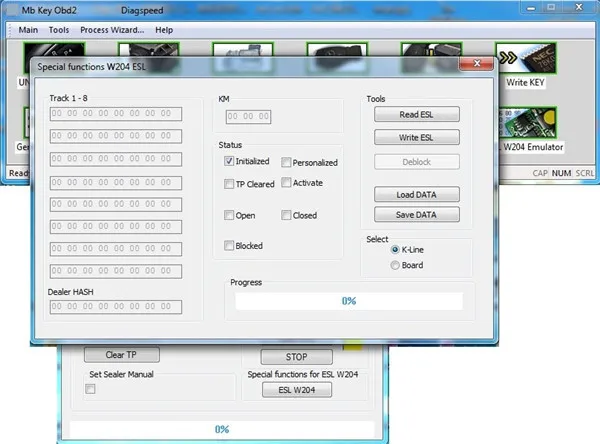Click the ESL dialog progress bar
Viewport: 600px width, 444px height.
point(349,301)
